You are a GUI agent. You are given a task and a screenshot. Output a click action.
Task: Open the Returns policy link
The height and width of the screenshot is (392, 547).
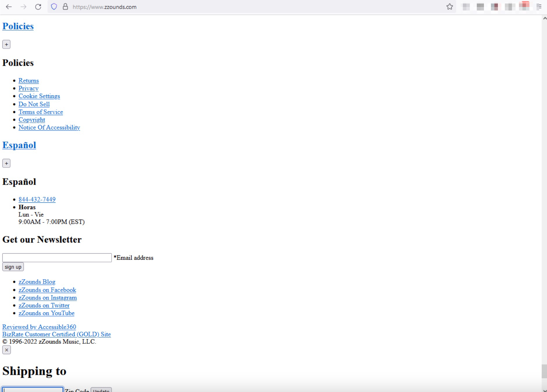tap(28, 81)
